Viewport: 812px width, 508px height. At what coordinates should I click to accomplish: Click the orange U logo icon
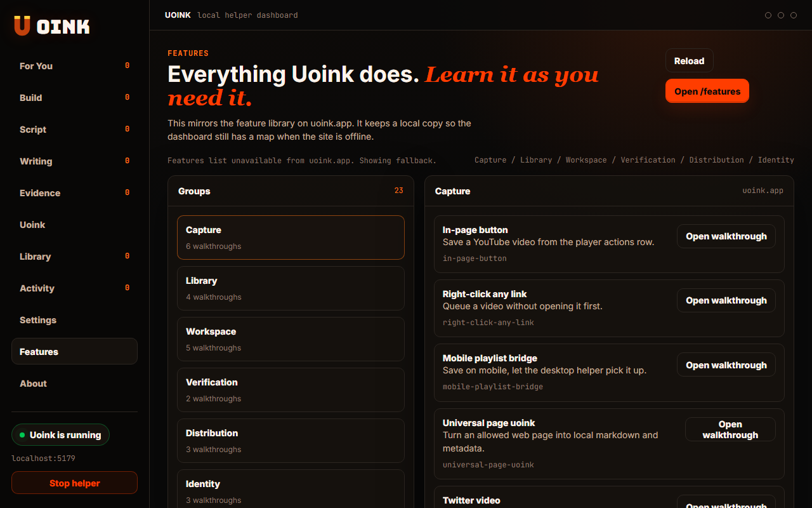(22, 26)
